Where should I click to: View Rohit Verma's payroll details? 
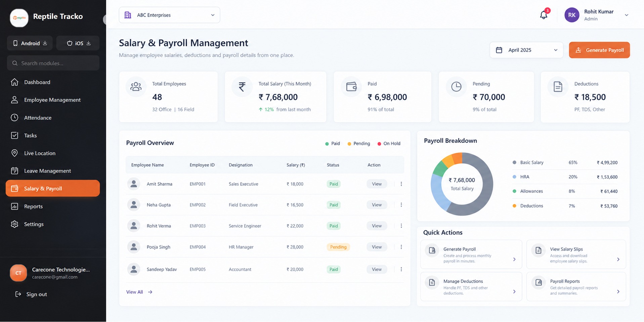pyautogui.click(x=377, y=226)
